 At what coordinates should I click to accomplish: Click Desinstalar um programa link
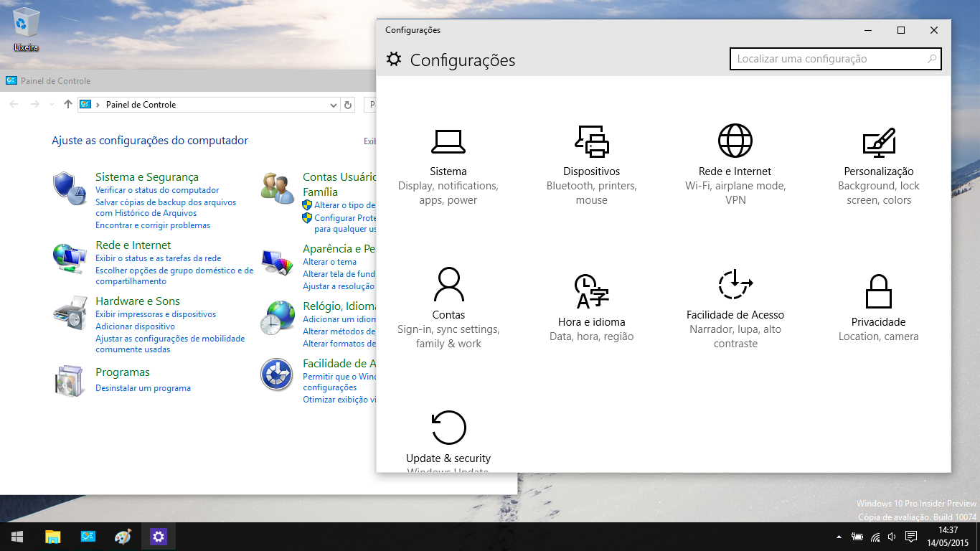point(143,388)
